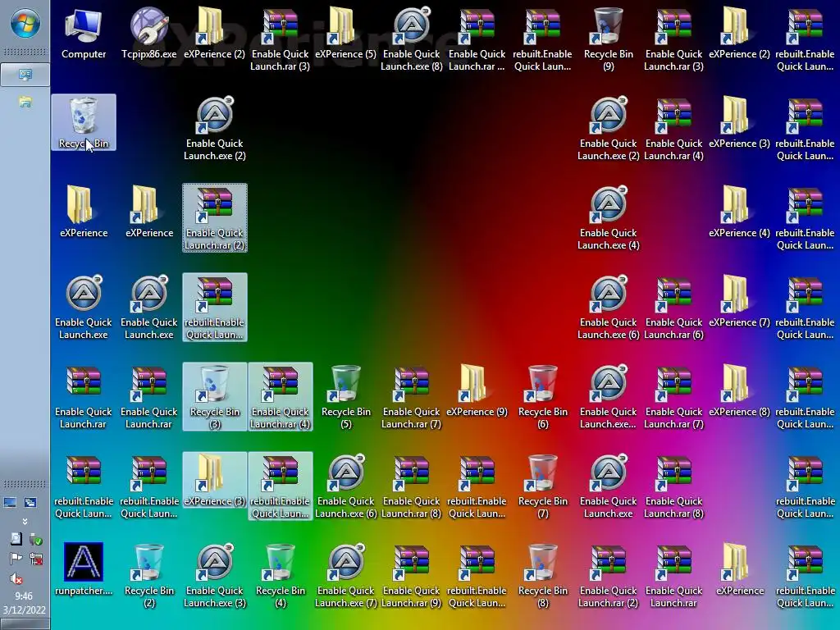The width and height of the screenshot is (840, 630).
Task: Click the highlighted Recycle Bin without a number
Action: coord(84,123)
